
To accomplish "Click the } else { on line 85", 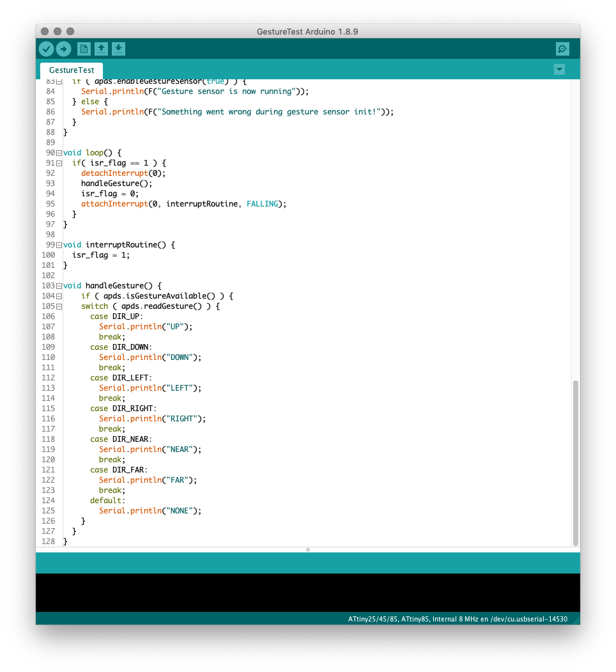I will pyautogui.click(x=90, y=102).
